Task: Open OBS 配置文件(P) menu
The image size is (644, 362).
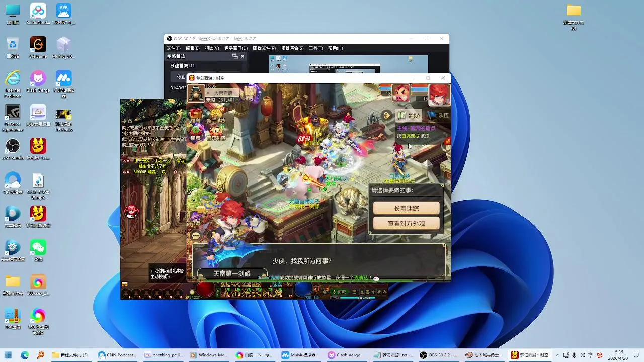Action: [264, 48]
